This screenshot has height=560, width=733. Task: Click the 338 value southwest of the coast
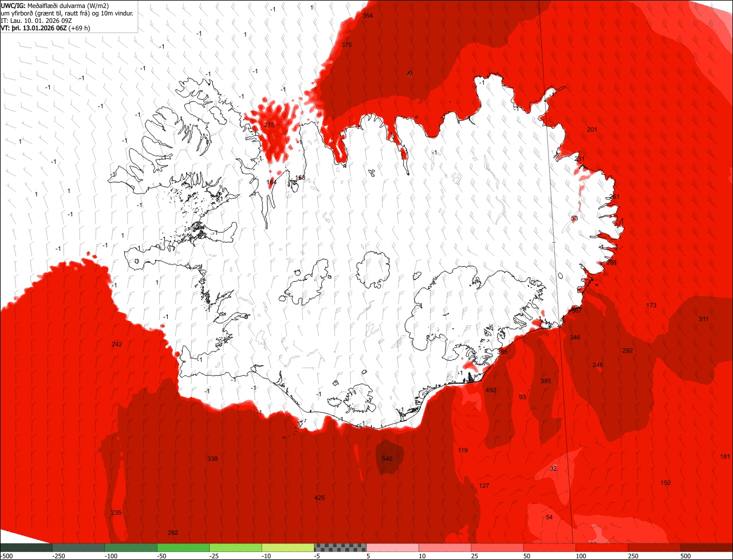212,459
